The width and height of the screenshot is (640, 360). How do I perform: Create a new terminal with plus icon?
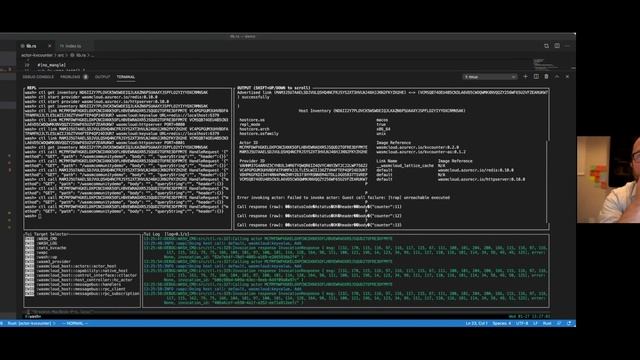point(525,77)
